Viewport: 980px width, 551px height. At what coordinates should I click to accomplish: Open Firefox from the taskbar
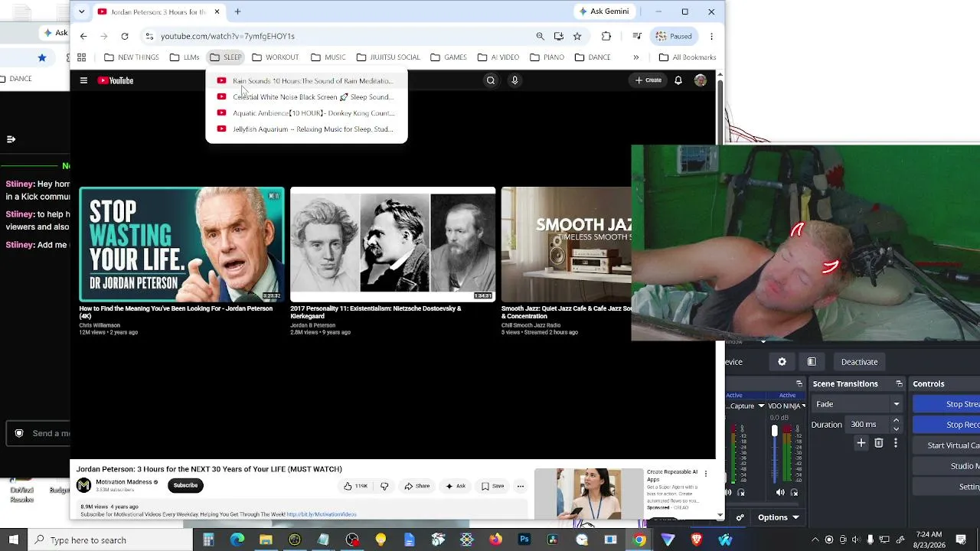click(x=495, y=540)
